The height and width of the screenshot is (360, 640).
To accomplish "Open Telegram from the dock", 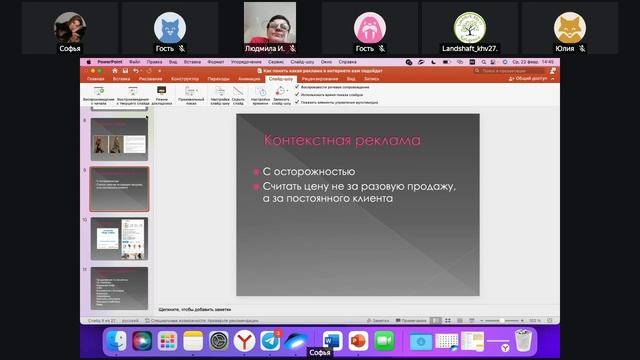I will (x=270, y=341).
